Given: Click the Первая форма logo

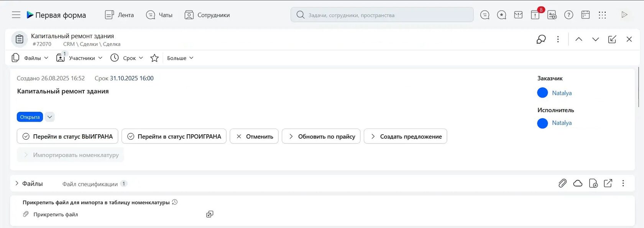Looking at the screenshot, I should [x=56, y=15].
